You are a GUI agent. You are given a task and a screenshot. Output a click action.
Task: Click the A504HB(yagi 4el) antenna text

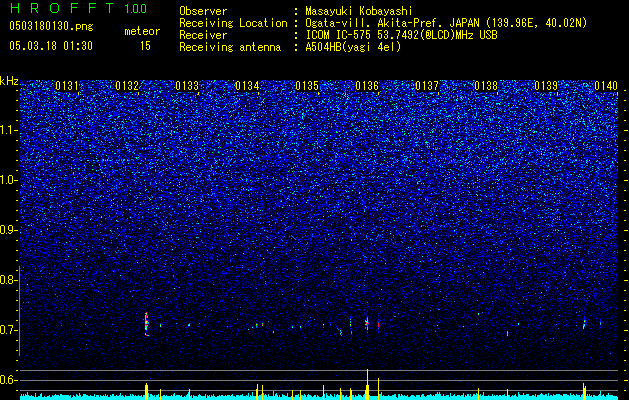click(353, 47)
